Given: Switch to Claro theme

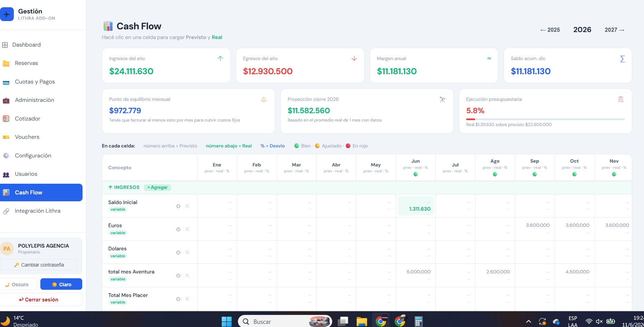Looking at the screenshot, I should 61,285.
